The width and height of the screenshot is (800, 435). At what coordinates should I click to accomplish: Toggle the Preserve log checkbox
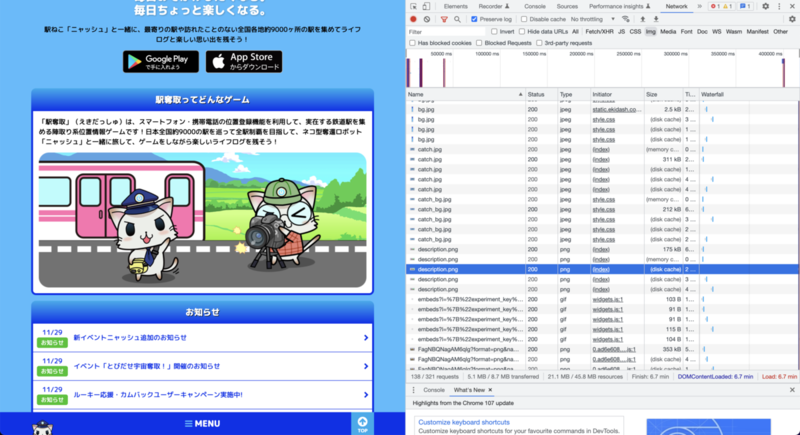[x=474, y=19]
